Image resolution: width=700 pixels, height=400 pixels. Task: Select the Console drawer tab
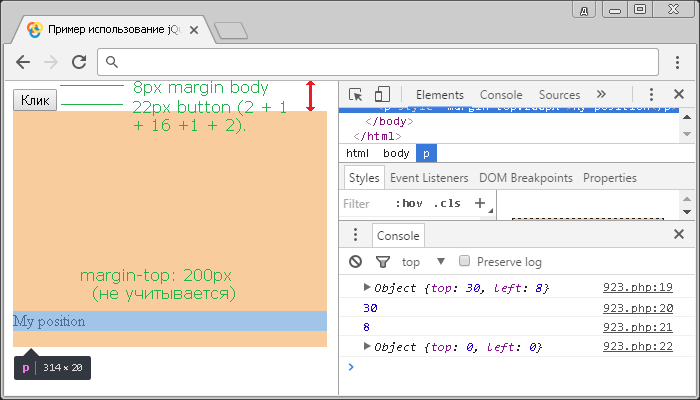398,235
